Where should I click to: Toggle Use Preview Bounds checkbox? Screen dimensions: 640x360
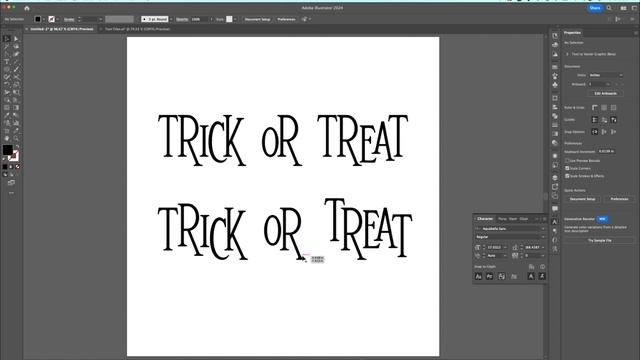tap(567, 161)
